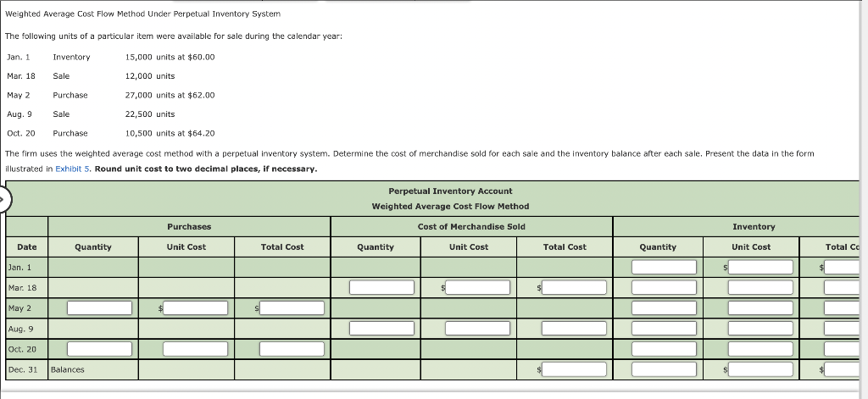Select May 2 Inventory Unit Cost field
The height and width of the screenshot is (399, 868).
point(760,308)
